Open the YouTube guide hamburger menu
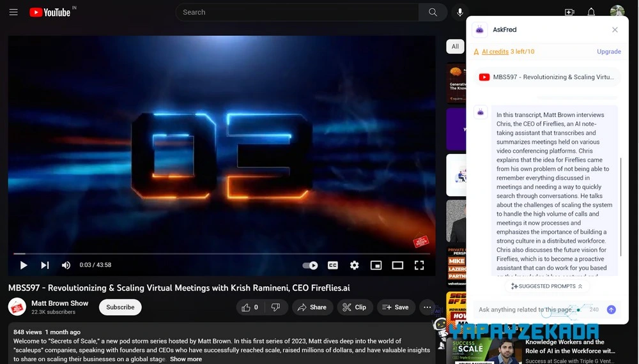Screen dimensions: 639x364 [13, 12]
